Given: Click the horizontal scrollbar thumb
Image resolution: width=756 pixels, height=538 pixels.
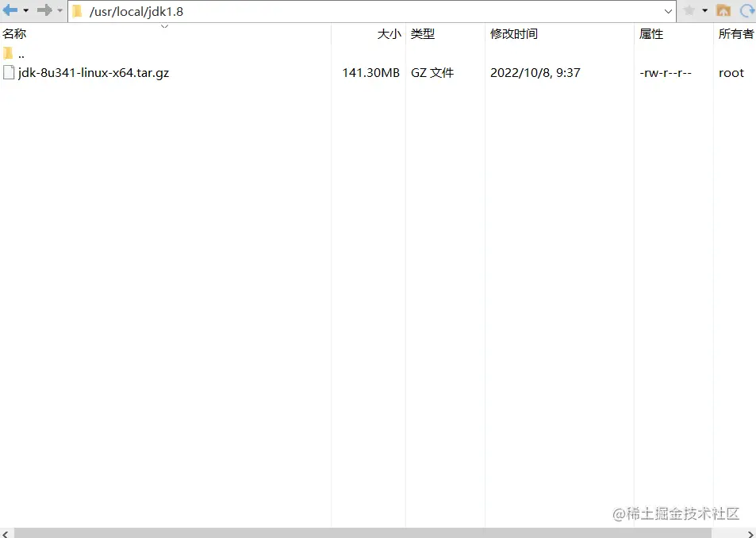Looking at the screenshot, I should [x=363, y=533].
